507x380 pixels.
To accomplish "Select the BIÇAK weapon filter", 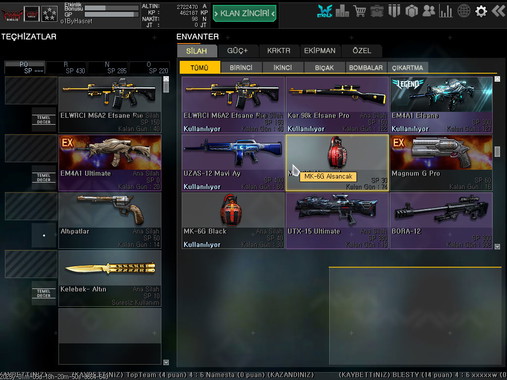I will pyautogui.click(x=324, y=68).
